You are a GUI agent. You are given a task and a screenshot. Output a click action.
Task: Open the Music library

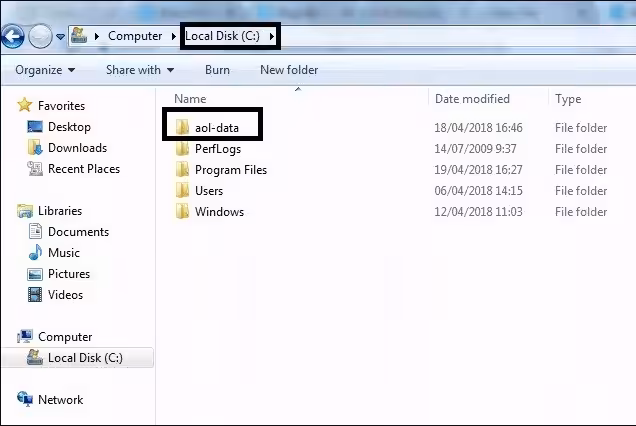pos(64,253)
